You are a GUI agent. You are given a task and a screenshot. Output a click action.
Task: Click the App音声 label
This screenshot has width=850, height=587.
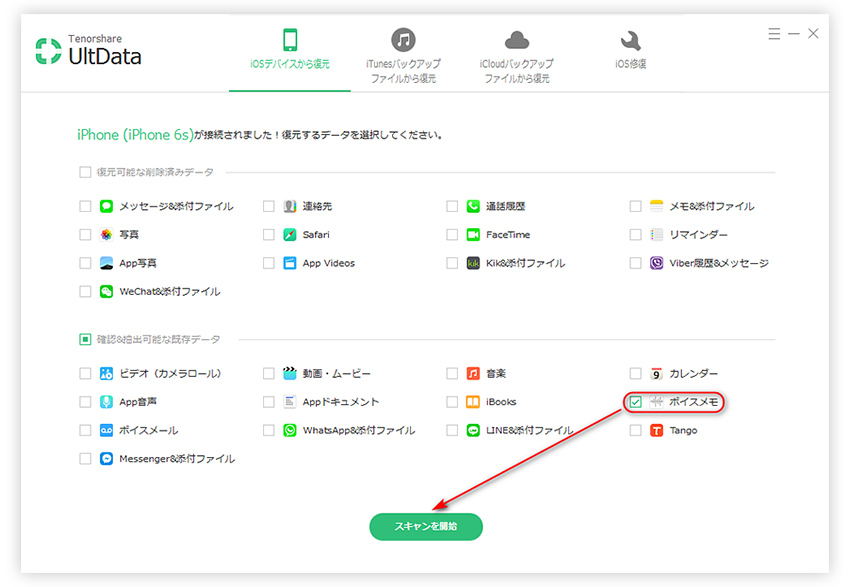(x=138, y=402)
